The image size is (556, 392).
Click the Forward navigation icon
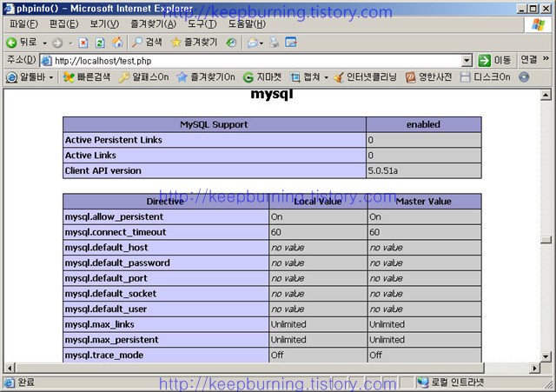coord(57,43)
